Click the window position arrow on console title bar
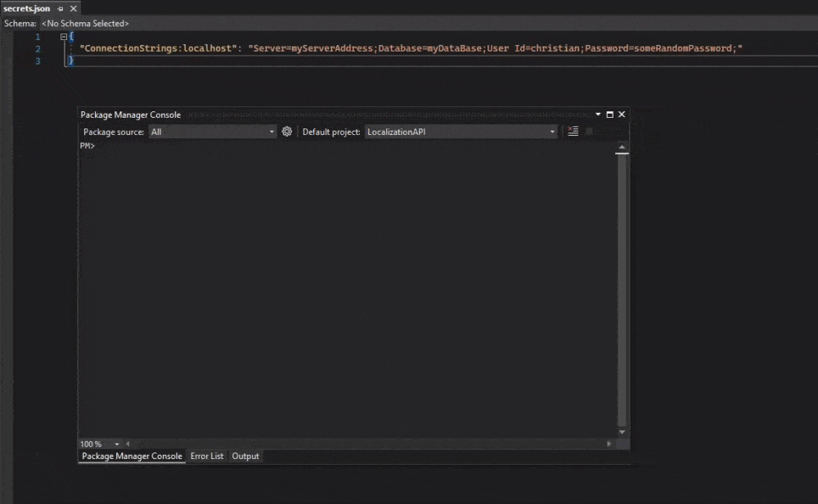Image resolution: width=818 pixels, height=504 pixels. coord(598,115)
